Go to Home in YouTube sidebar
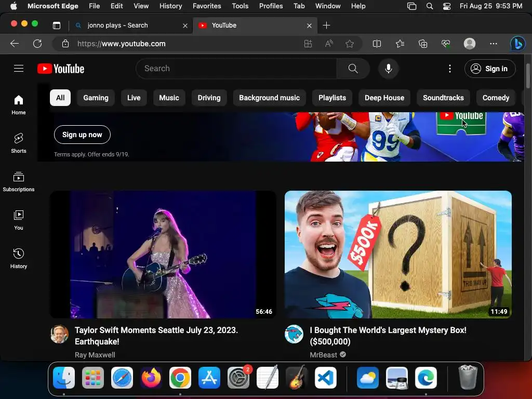This screenshot has width=532, height=399. pyautogui.click(x=19, y=105)
